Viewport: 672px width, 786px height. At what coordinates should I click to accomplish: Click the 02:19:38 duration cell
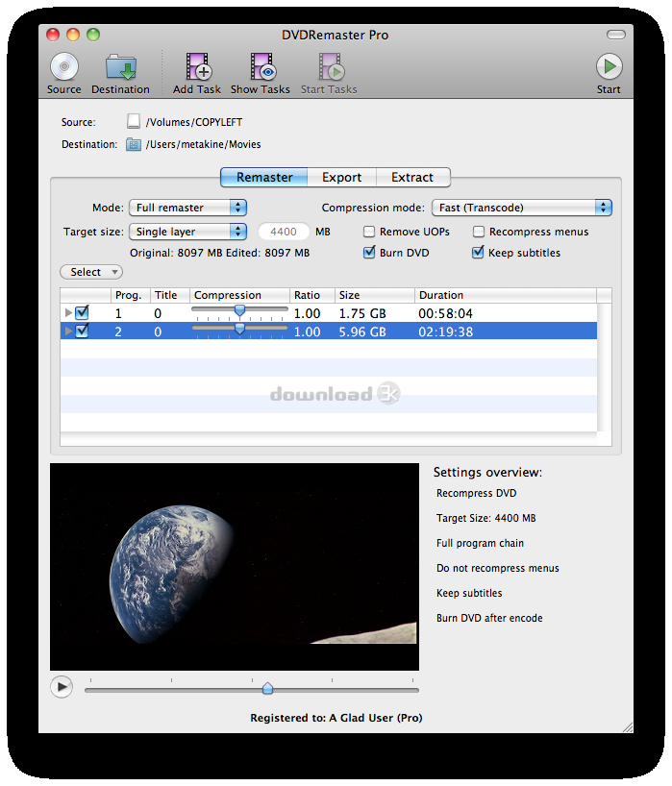(x=445, y=332)
